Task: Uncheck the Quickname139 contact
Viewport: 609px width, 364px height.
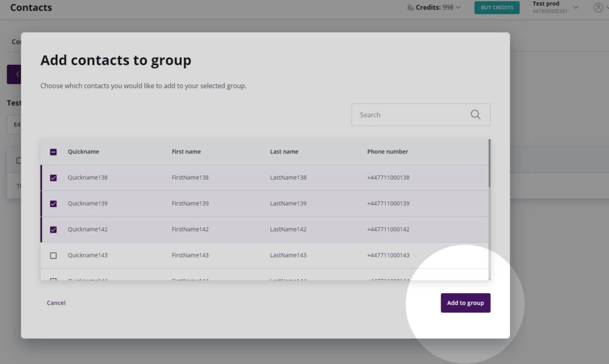Action: (53, 203)
